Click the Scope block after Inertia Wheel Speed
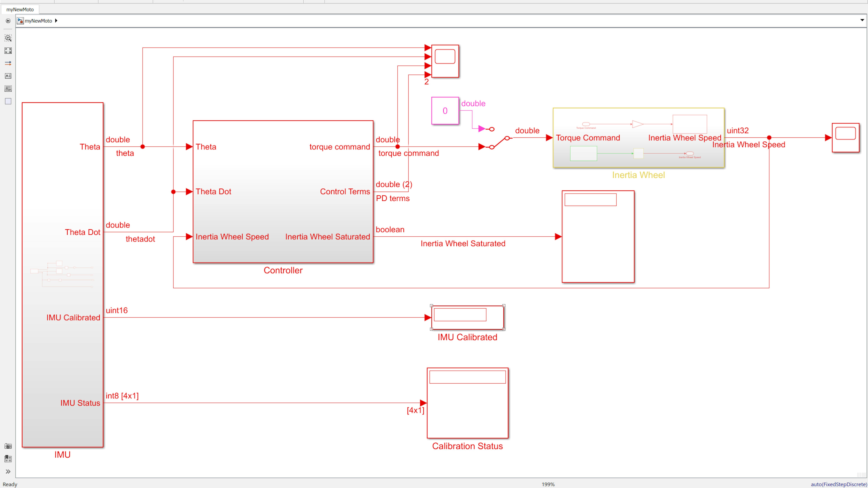The image size is (868, 488). point(845,138)
